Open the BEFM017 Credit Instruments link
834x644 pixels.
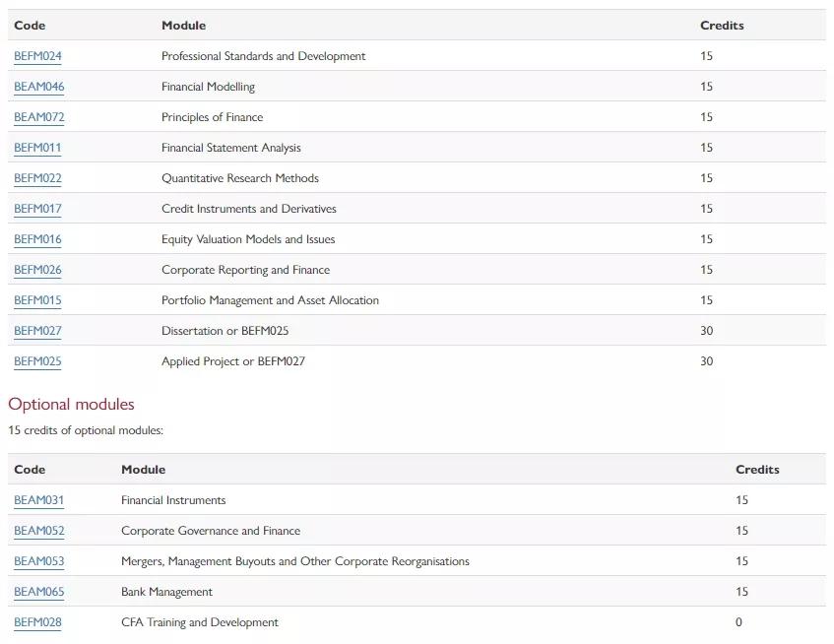point(36,209)
